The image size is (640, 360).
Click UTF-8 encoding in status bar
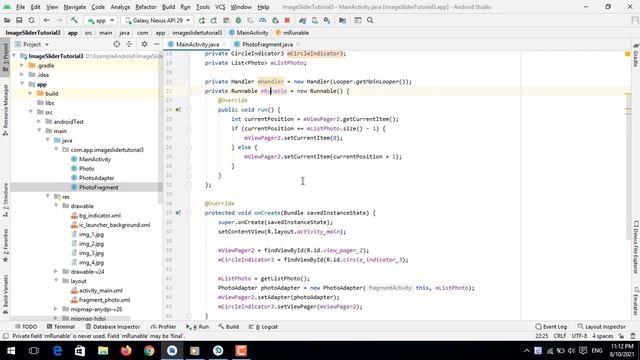pyautogui.click(x=579, y=336)
